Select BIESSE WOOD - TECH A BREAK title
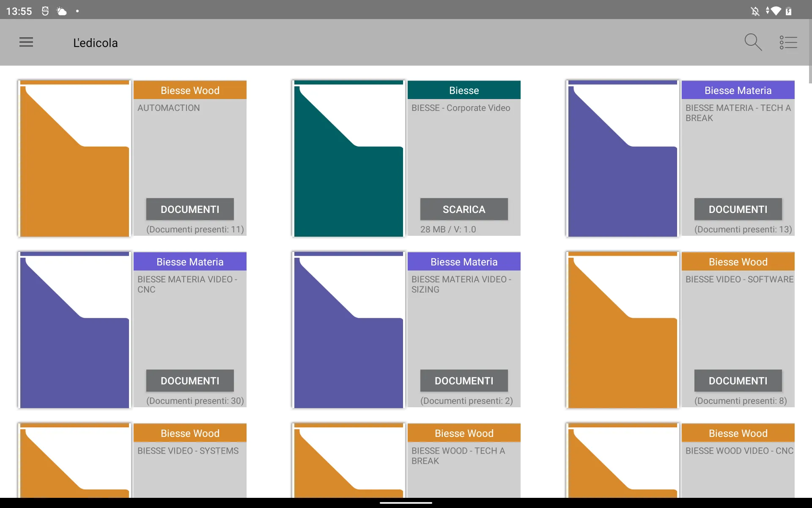Image resolution: width=812 pixels, height=508 pixels. pos(458,456)
